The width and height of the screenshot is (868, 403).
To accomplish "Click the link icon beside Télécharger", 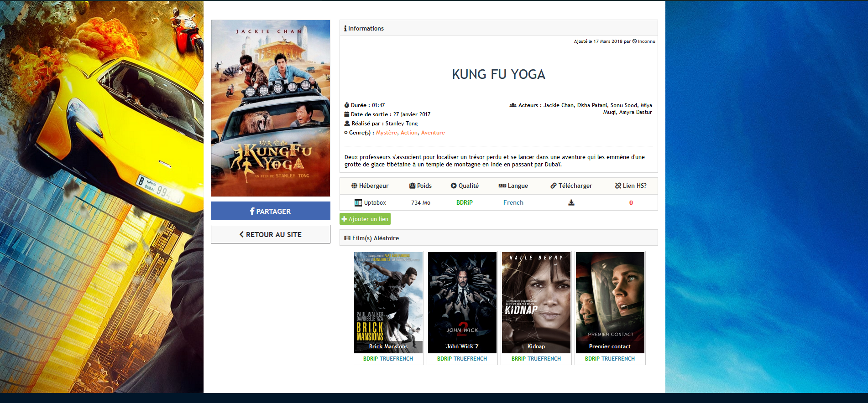I will (x=553, y=186).
